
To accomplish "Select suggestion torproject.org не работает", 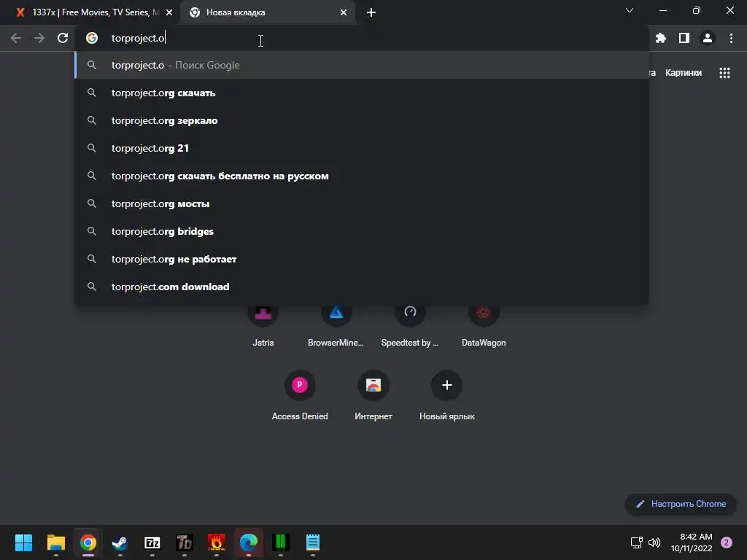I will [x=362, y=259].
